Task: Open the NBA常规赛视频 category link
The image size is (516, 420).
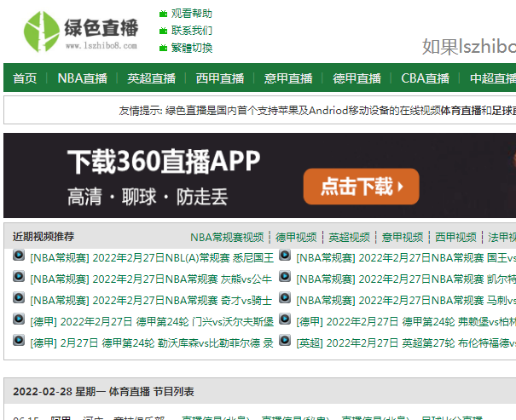Action: pyautogui.click(x=227, y=237)
